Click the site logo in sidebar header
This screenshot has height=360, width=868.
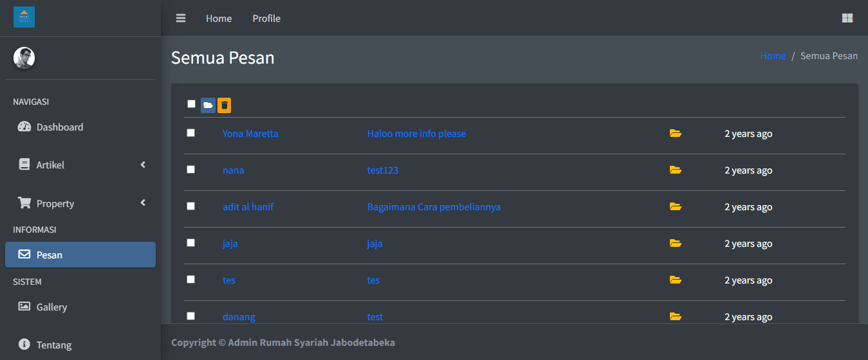24,17
